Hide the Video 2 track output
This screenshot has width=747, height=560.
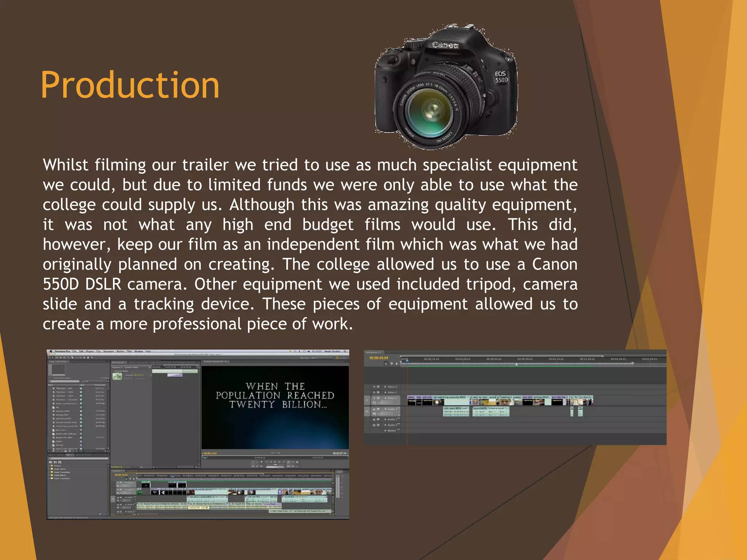click(x=374, y=392)
